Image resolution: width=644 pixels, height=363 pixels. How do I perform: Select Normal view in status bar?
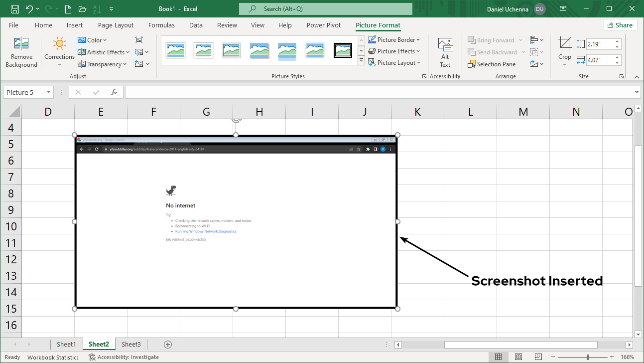498,357
